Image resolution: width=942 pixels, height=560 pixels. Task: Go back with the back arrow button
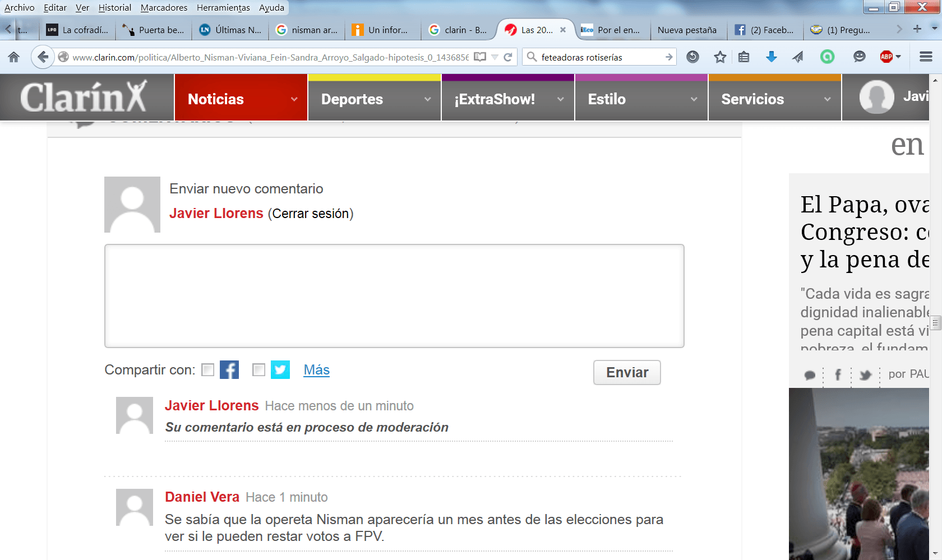pyautogui.click(x=43, y=57)
